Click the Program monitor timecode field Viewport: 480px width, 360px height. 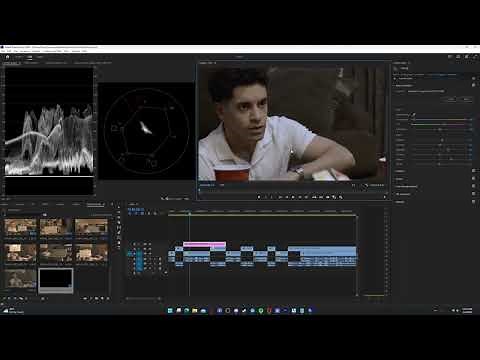[x=207, y=185]
